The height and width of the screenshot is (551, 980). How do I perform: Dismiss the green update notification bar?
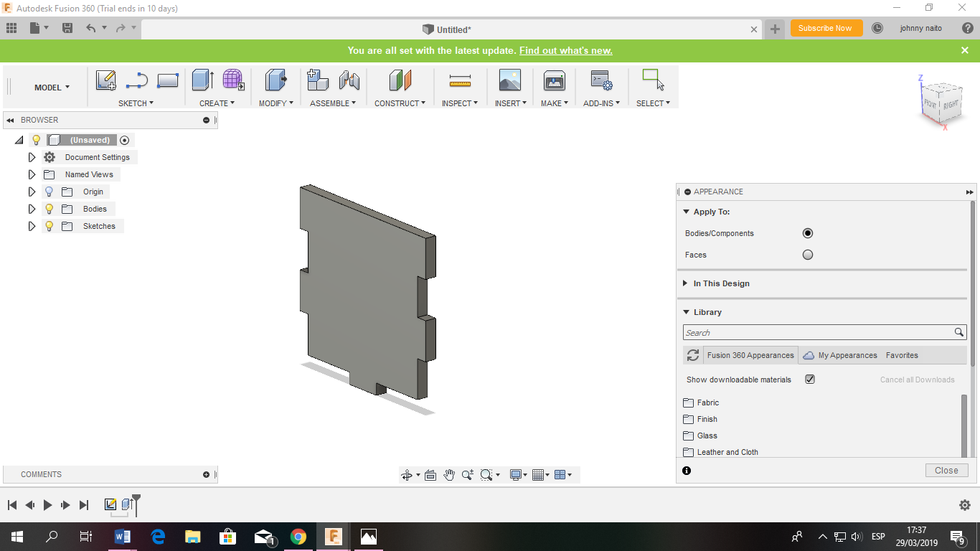(x=965, y=50)
